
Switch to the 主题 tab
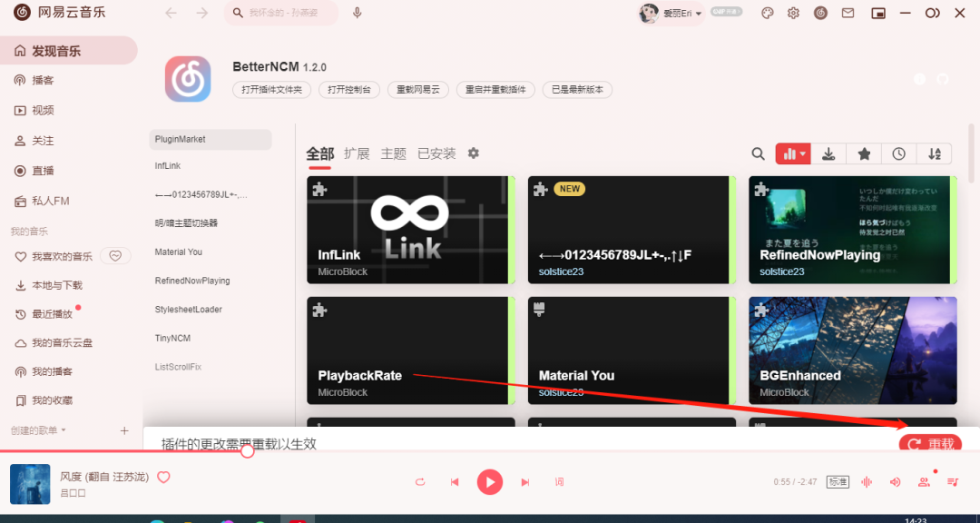[394, 153]
